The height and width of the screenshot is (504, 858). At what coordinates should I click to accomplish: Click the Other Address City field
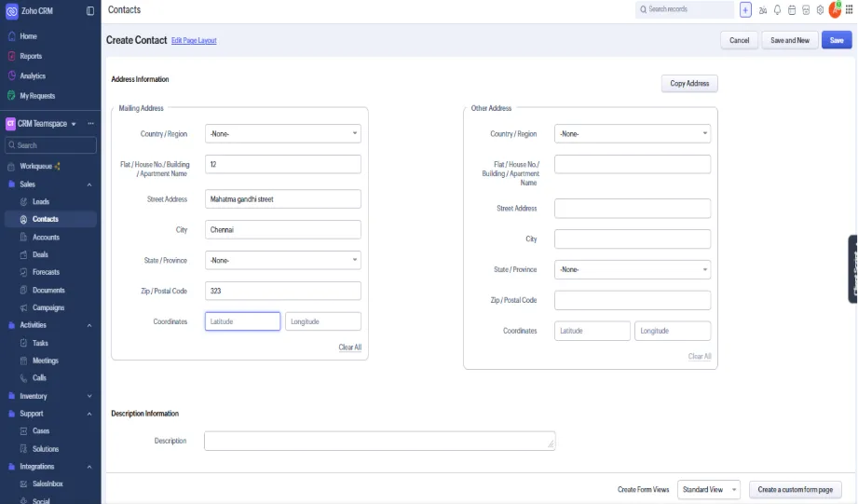pyautogui.click(x=633, y=239)
